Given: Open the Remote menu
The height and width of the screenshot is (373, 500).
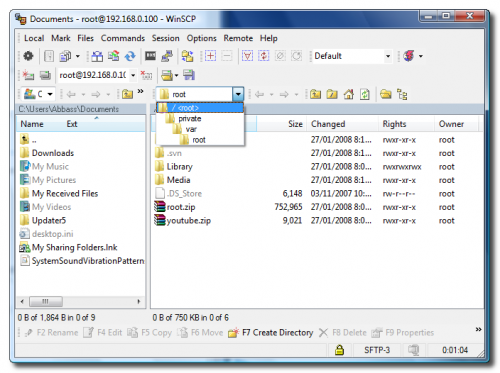Looking at the screenshot, I should tap(238, 38).
